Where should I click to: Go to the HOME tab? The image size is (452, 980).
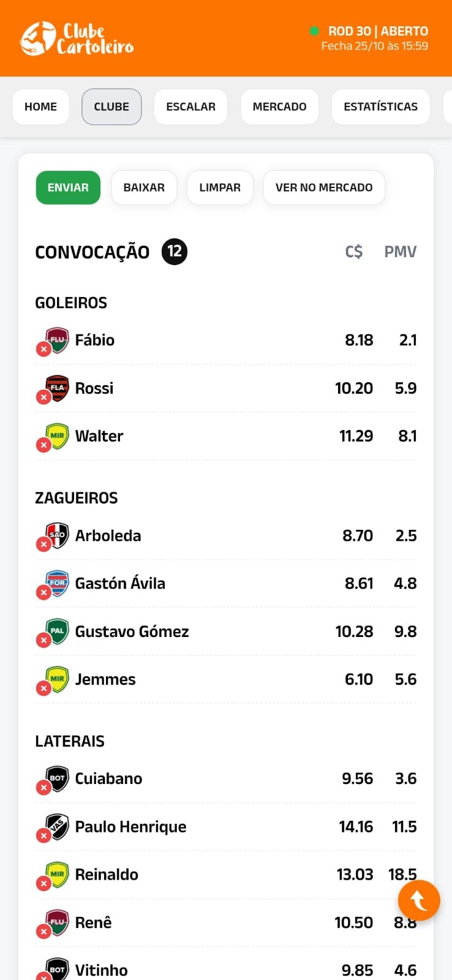40,107
